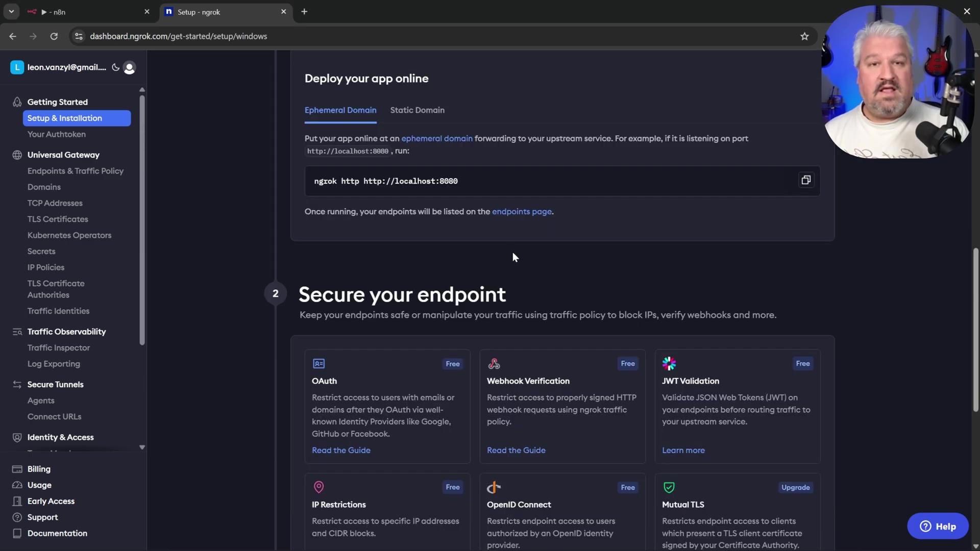980x551 pixels.
Task: Click the Mutual TLS shield icon
Action: (669, 487)
